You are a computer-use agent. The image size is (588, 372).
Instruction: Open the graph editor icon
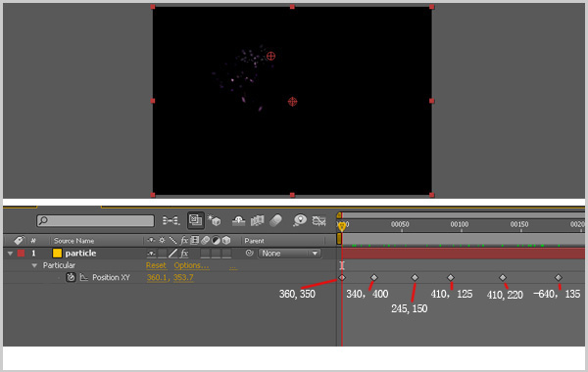click(319, 220)
